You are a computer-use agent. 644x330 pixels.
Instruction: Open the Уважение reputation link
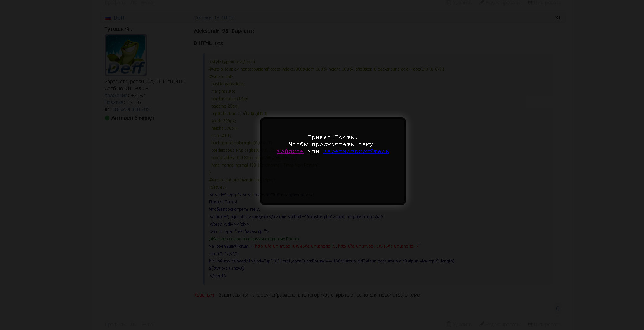116,96
